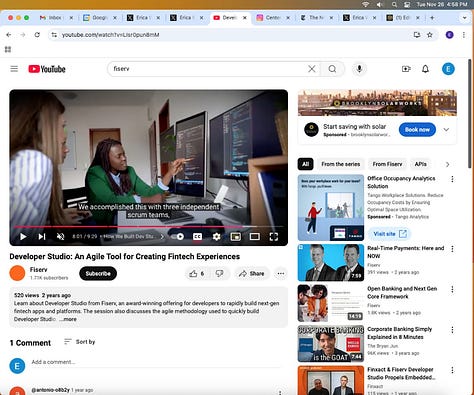Image resolution: width=474 pixels, height=395 pixels.
Task: Select the 'From the series' chip
Action: 341,164
